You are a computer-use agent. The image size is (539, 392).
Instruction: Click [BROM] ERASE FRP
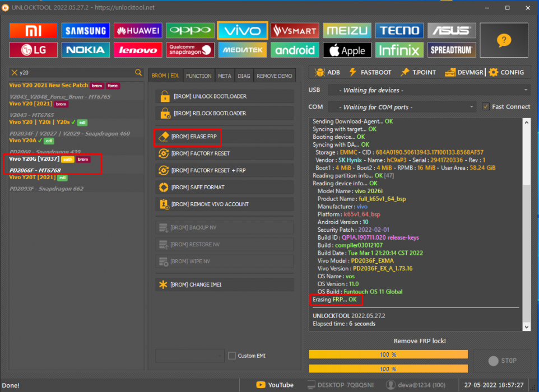point(225,137)
